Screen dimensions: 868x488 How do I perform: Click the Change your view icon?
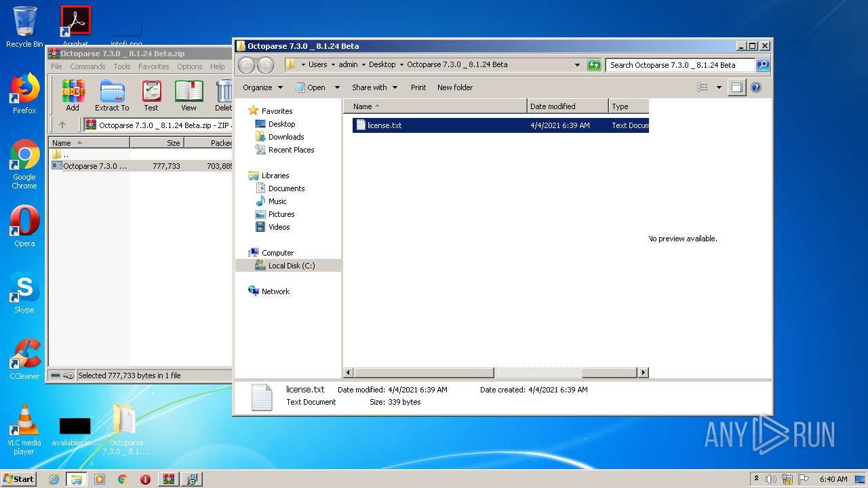[x=703, y=87]
